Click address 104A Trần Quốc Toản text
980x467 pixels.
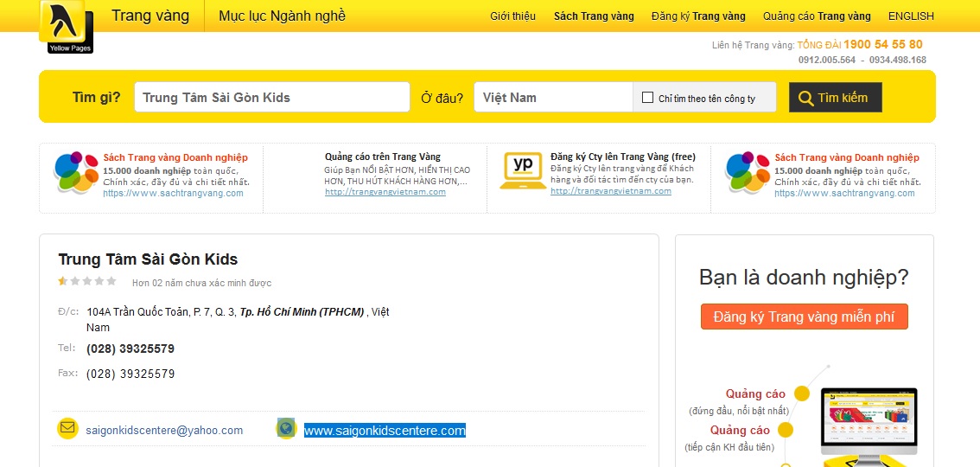pos(162,311)
